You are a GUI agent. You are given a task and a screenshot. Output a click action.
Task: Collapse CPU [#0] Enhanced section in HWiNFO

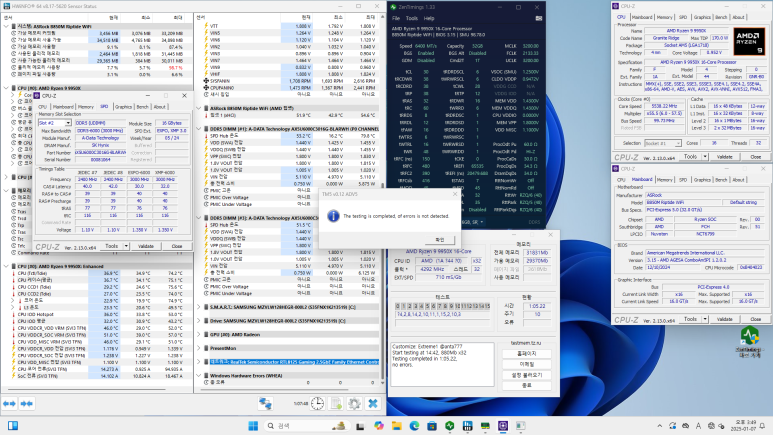pyautogui.click(x=6, y=266)
